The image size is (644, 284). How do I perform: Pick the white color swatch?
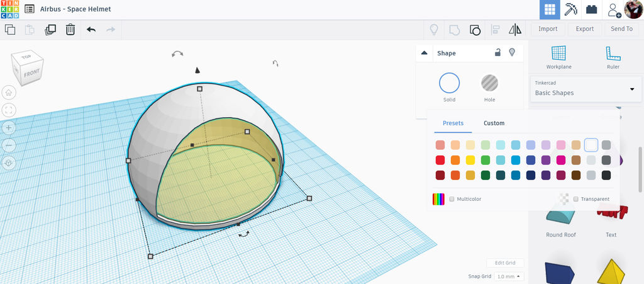point(591,145)
